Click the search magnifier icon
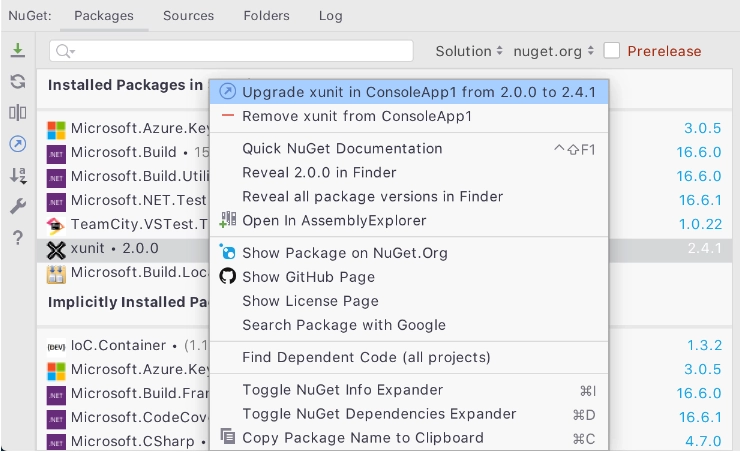 63,50
